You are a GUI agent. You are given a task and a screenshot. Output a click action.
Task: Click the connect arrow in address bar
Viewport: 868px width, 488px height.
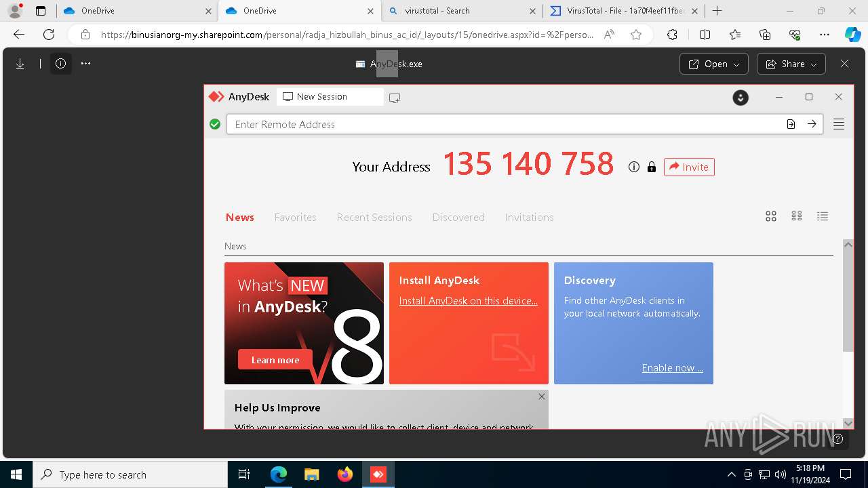[812, 124]
